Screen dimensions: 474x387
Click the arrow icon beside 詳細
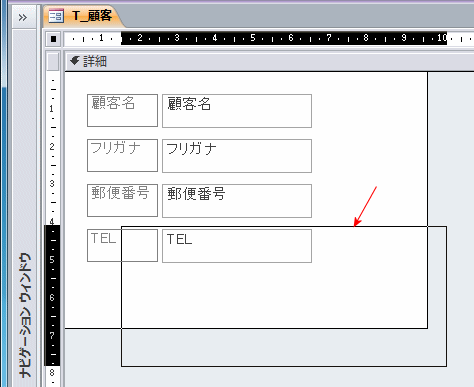tap(75, 61)
